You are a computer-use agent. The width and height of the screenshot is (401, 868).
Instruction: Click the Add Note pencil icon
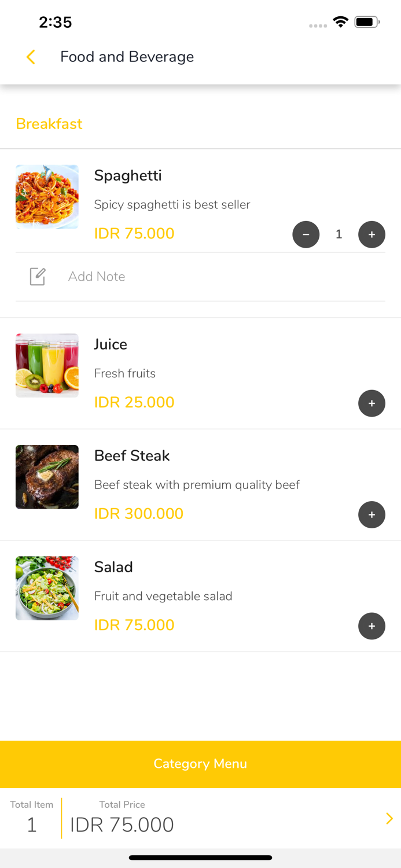38,277
